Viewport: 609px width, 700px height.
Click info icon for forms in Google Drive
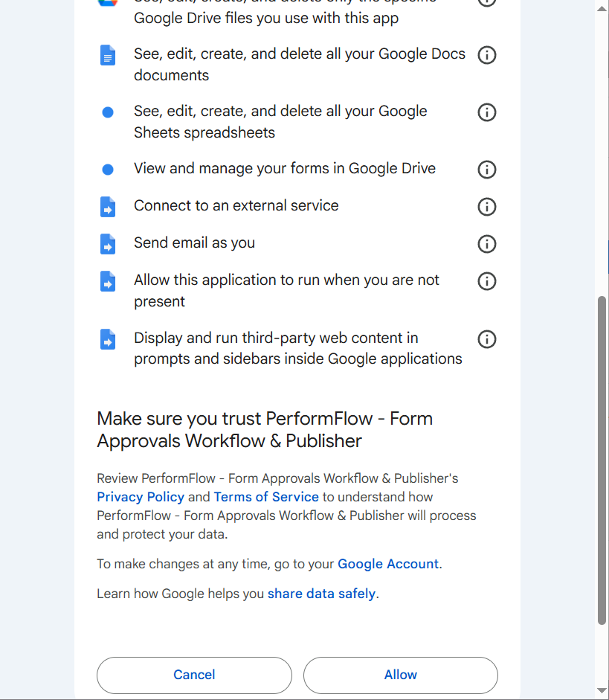click(x=486, y=170)
